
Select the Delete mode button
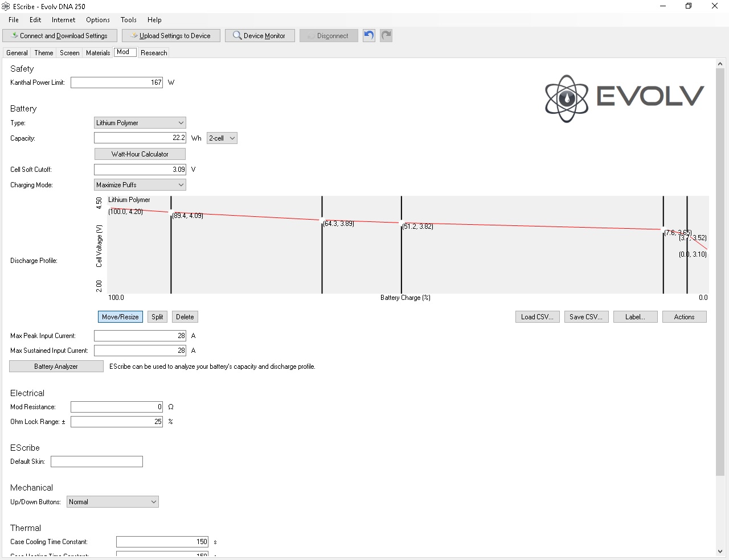coord(185,317)
